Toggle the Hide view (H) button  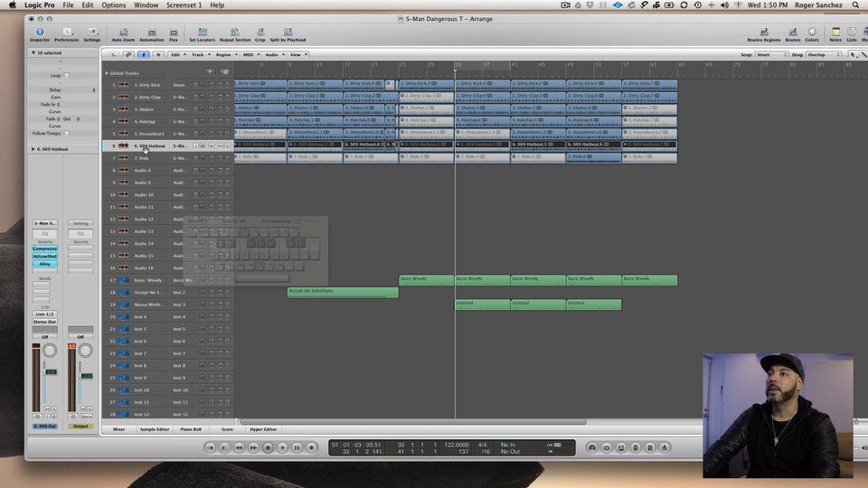pyautogui.click(x=158, y=55)
